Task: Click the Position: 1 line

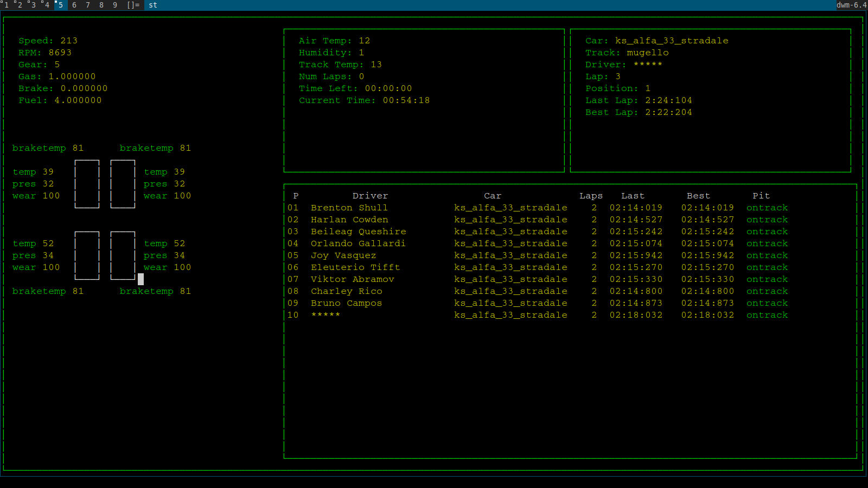Action: pos(618,88)
